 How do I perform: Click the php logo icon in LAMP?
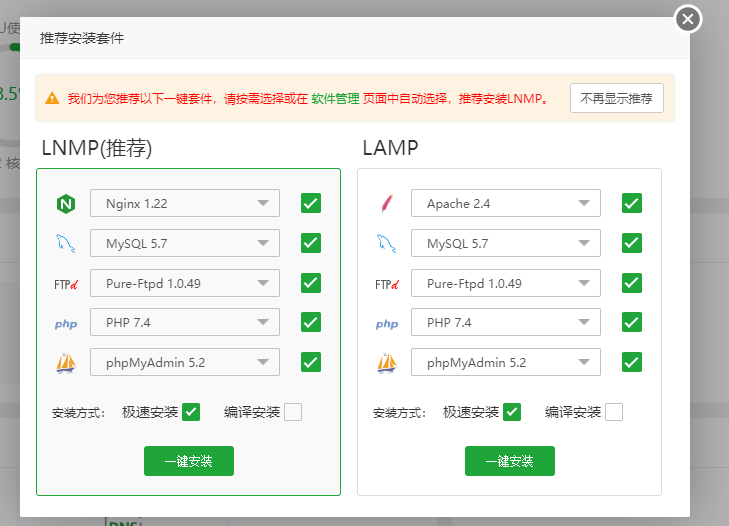tap(387, 324)
